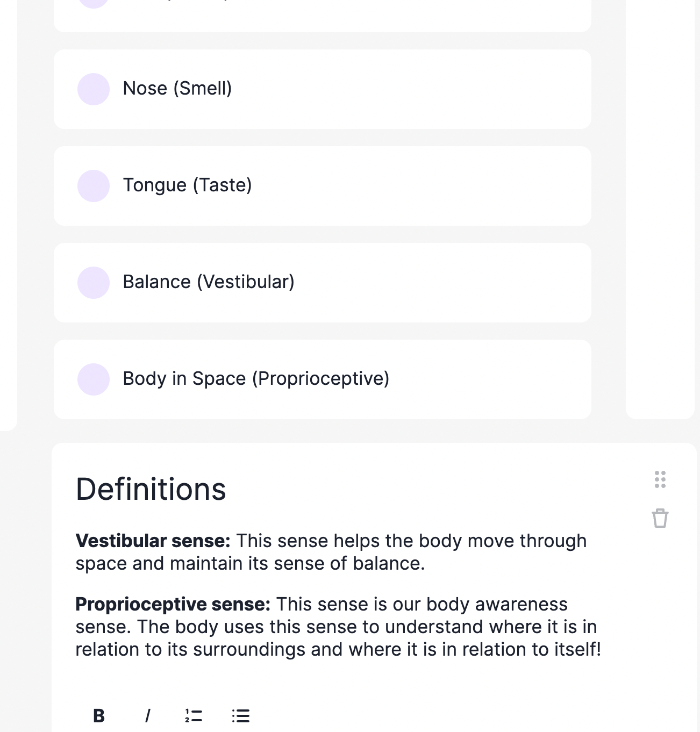Place cursor after "sense of balance." text
This screenshot has width=700, height=732.
click(x=425, y=564)
